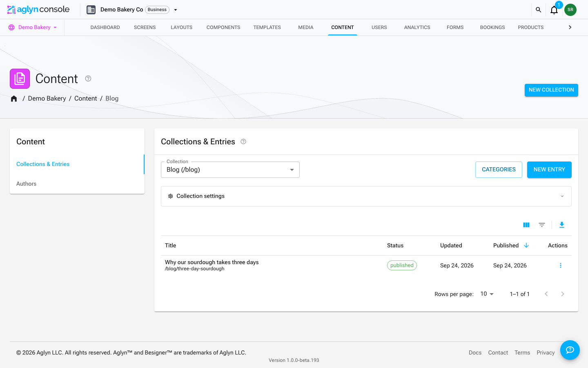Expand the Collection settings panel
Image resolution: width=588 pixels, height=368 pixels.
click(x=366, y=196)
